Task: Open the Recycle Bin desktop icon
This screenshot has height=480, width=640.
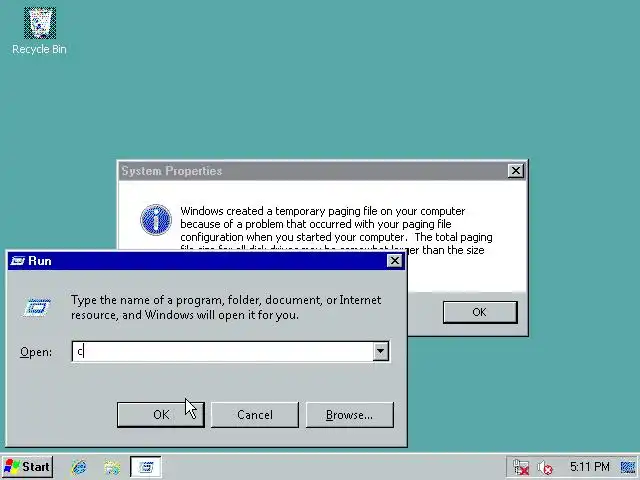Action: click(40, 31)
